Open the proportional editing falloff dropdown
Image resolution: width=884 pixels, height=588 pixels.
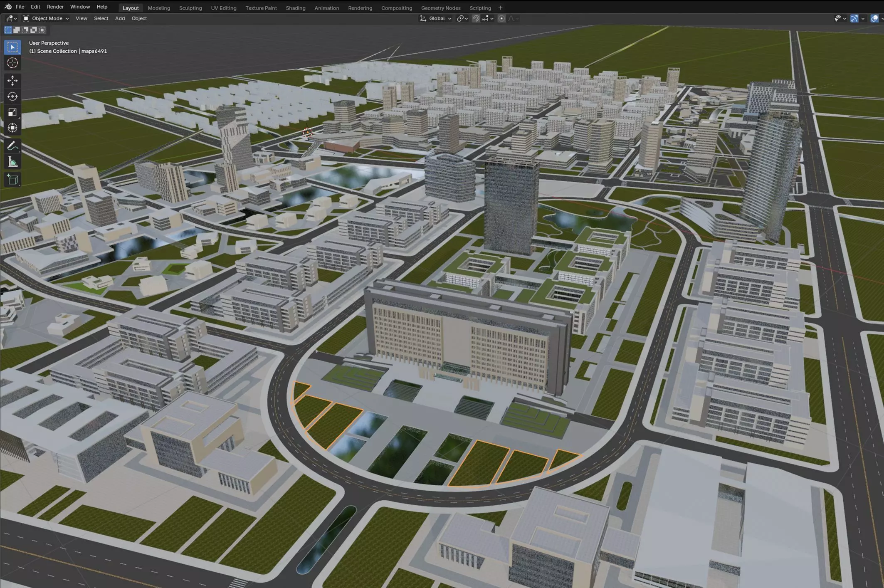point(514,18)
